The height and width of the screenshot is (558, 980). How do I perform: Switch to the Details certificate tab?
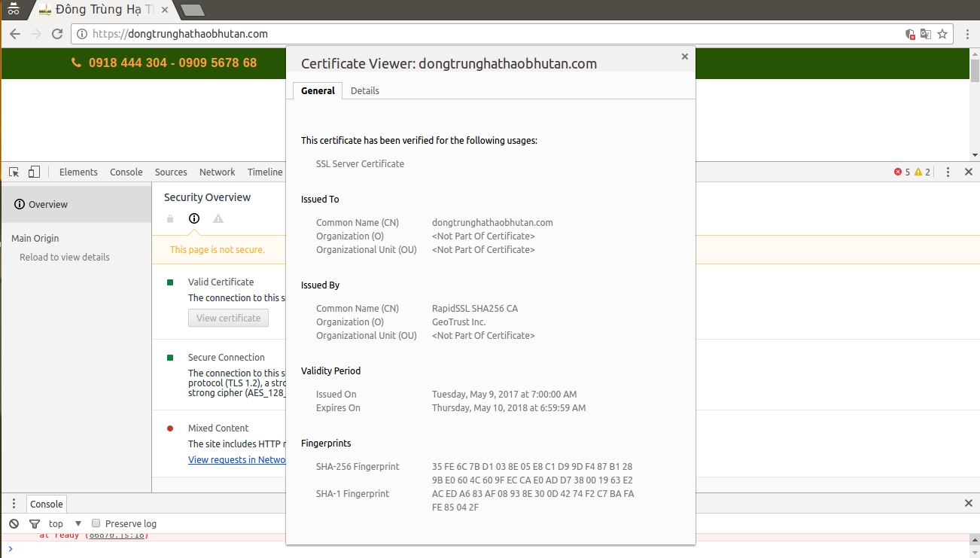click(x=365, y=90)
